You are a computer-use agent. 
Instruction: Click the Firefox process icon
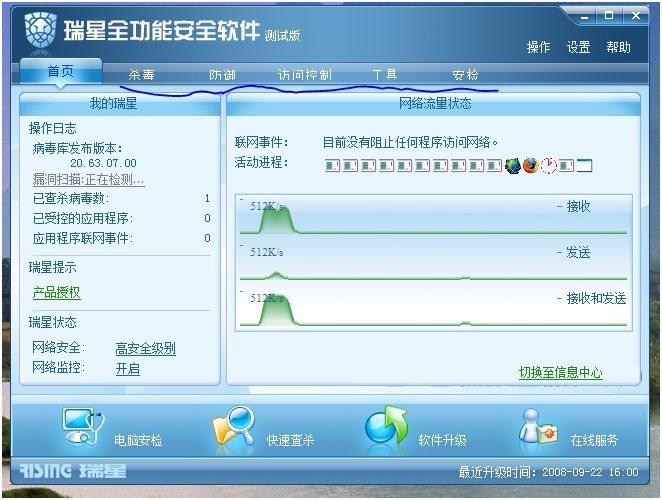pos(531,166)
